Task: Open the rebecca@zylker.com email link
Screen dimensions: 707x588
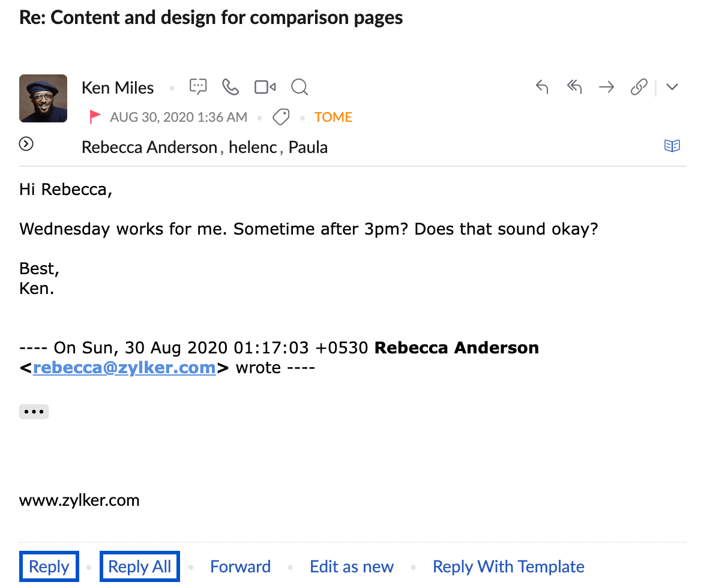Action: tap(124, 367)
